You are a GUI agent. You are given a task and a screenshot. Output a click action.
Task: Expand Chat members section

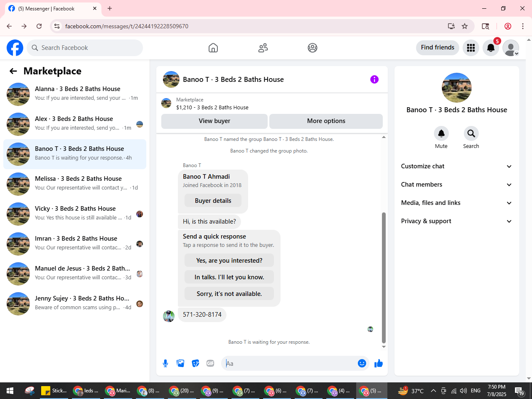(457, 185)
